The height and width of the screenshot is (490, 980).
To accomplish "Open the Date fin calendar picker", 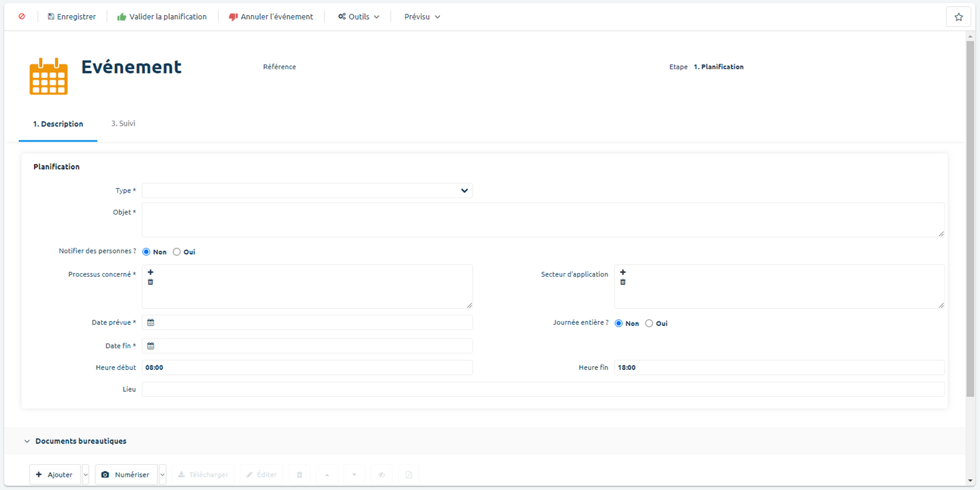I will (x=151, y=346).
